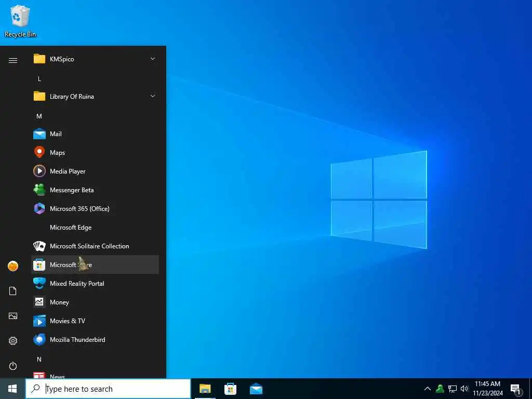Launch the Money app icon
The image size is (532, 399).
click(x=39, y=302)
